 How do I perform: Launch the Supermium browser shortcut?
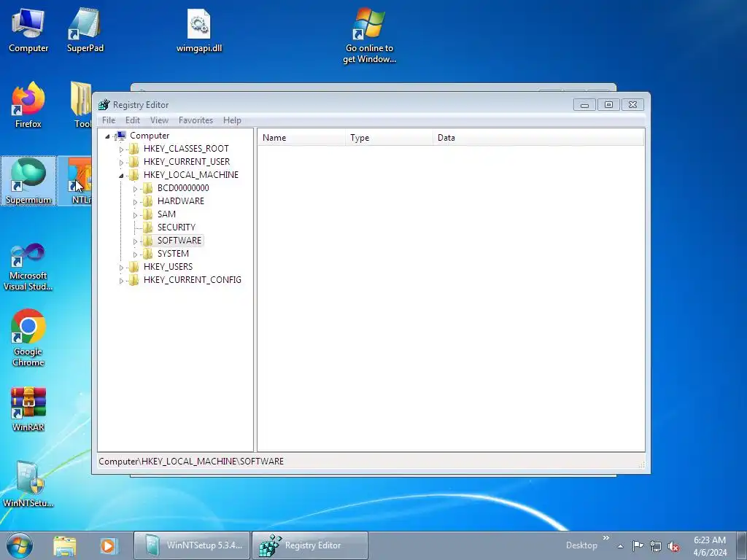point(28,181)
